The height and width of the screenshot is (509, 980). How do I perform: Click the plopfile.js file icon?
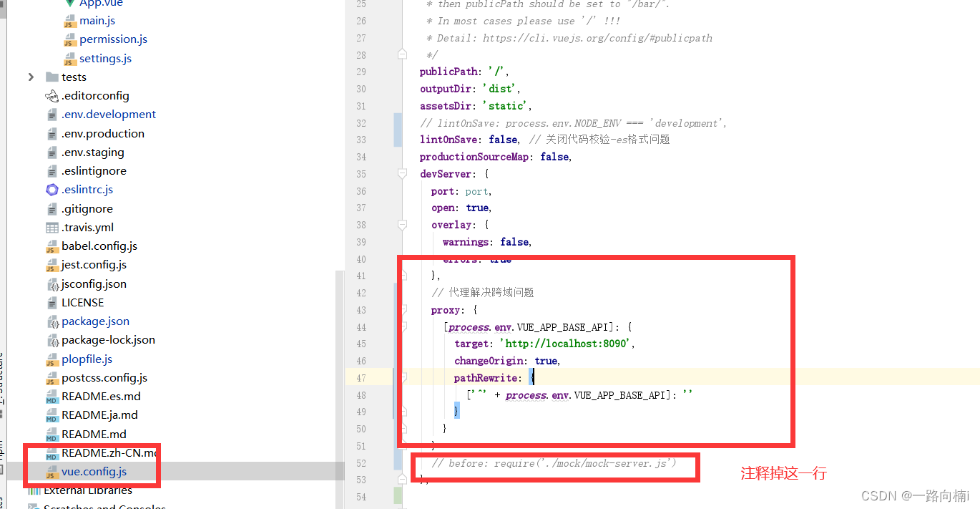pos(52,359)
